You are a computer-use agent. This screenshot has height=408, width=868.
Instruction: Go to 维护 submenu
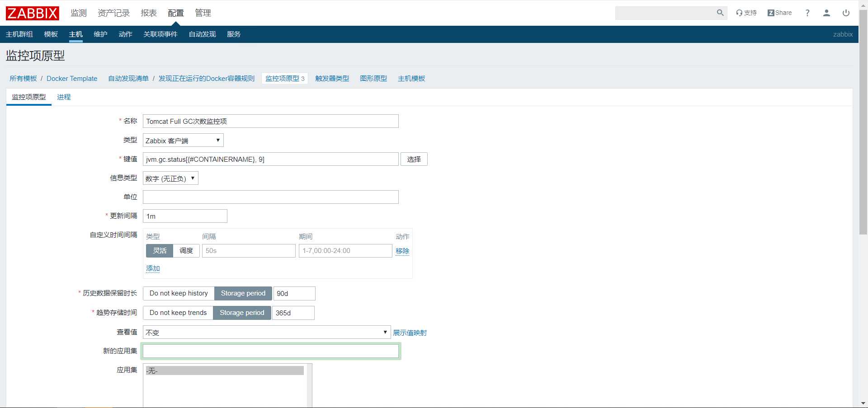100,34
